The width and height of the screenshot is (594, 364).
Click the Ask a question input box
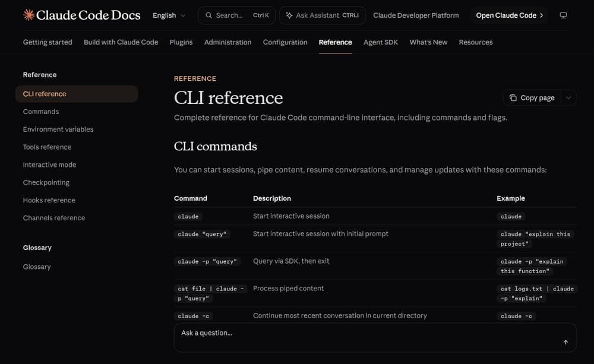(x=375, y=337)
